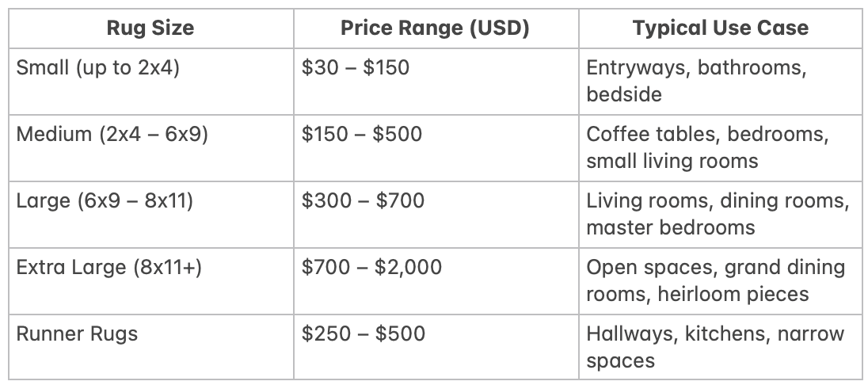Click the Rug Size column header
The height and width of the screenshot is (385, 868).
(x=150, y=29)
